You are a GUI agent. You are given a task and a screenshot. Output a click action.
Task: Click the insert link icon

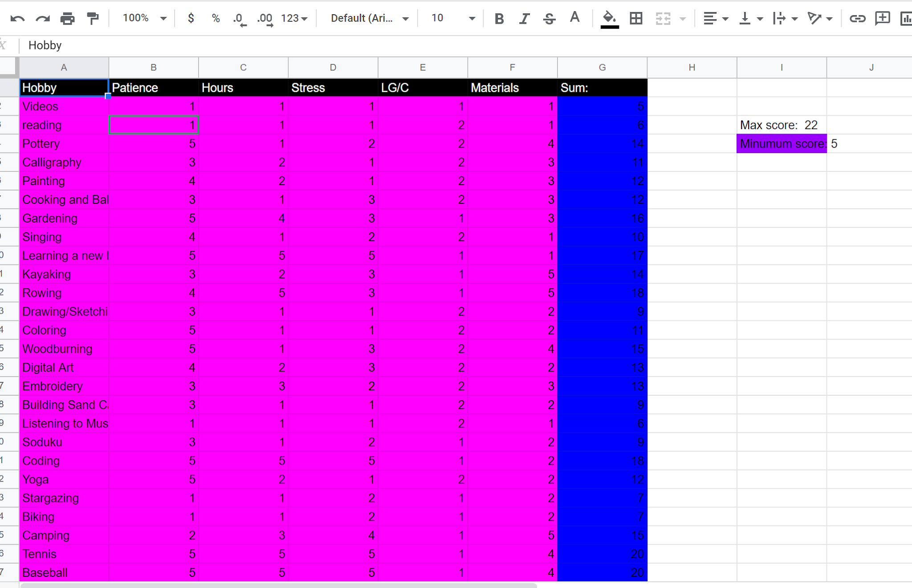pos(857,19)
